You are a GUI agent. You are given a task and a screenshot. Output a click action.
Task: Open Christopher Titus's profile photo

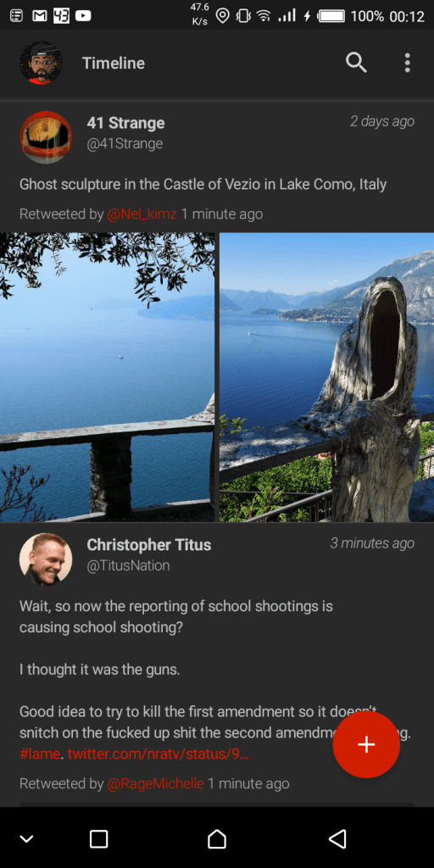click(x=46, y=559)
